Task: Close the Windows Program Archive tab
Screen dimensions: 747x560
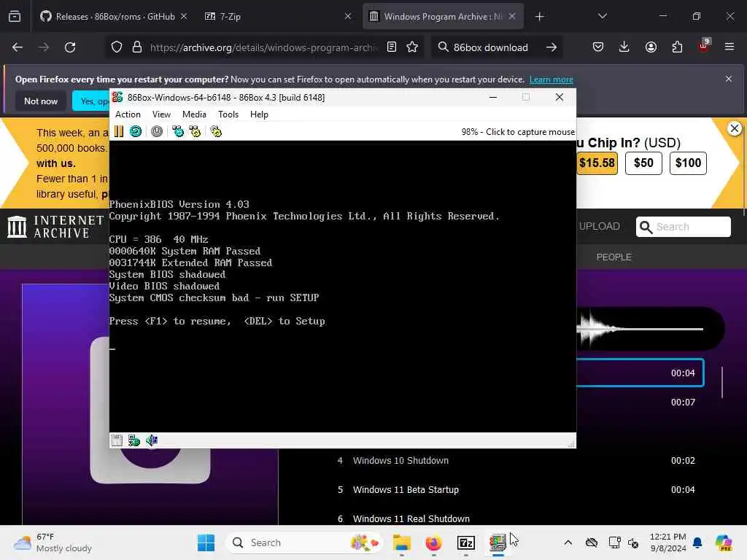Action: coord(511,16)
